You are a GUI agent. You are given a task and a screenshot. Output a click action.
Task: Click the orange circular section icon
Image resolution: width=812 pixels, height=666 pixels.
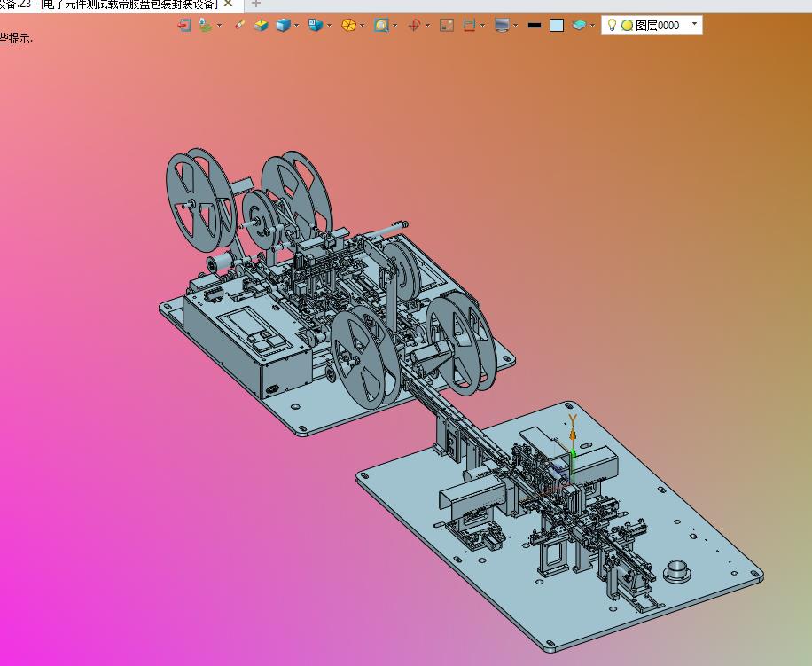348,25
